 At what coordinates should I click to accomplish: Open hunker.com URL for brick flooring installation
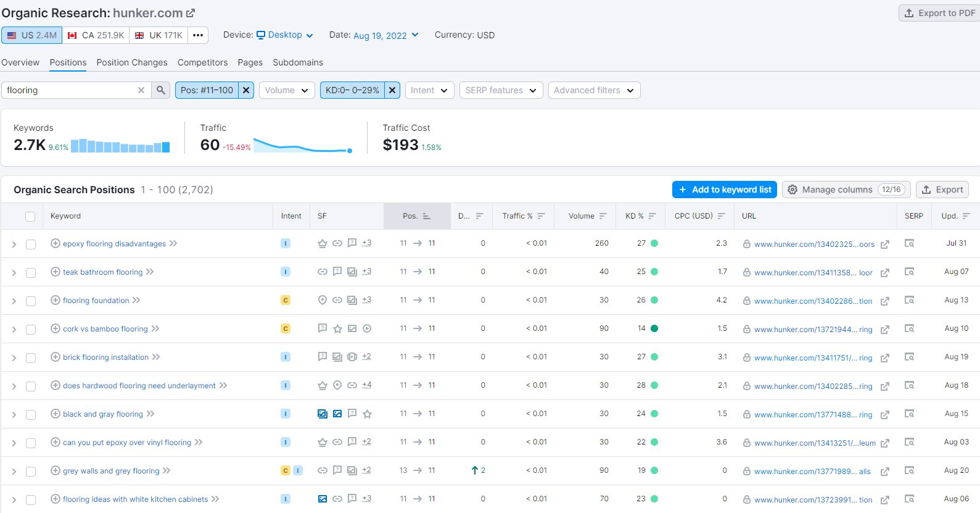click(x=813, y=358)
